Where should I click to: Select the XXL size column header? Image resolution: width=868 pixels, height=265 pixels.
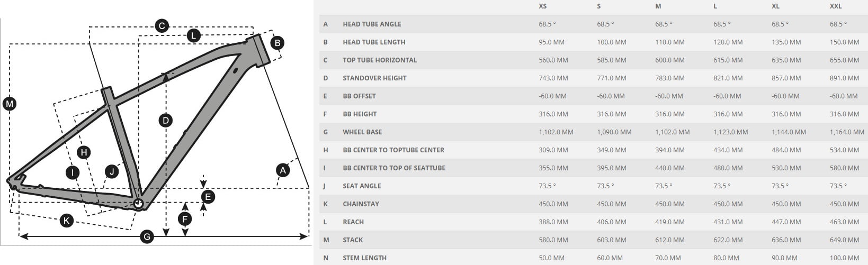point(836,6)
